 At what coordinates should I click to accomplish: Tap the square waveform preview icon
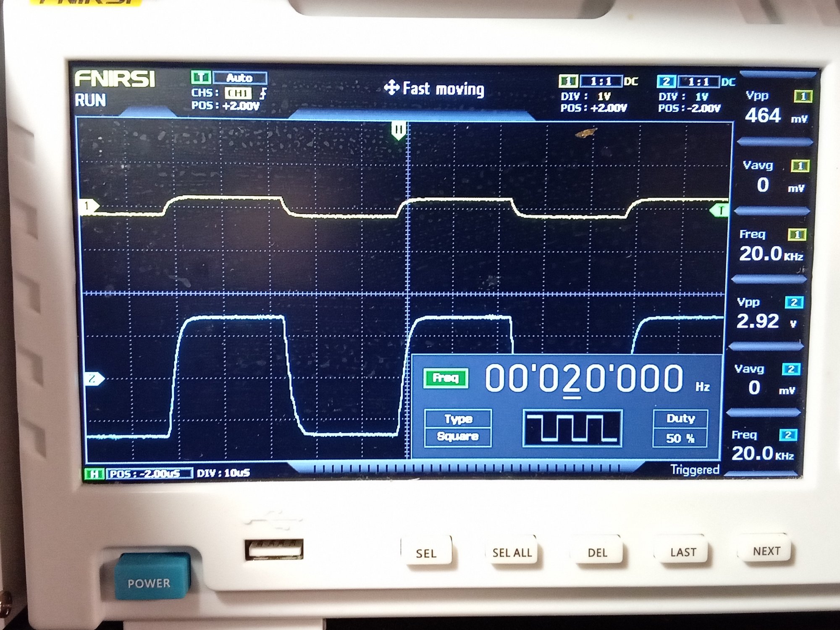[572, 428]
